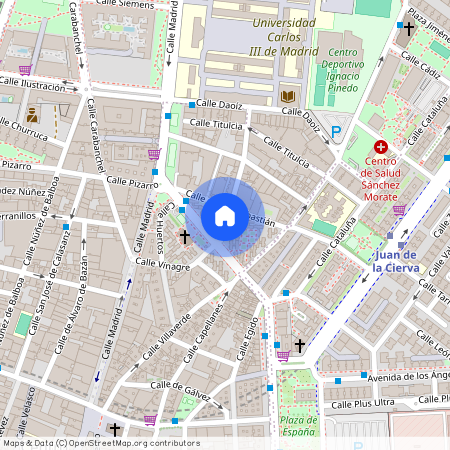Image resolution: width=450 pixels, height=450 pixels.
Task: Click the church cross icon near Calle Egido
Action: 300,346
